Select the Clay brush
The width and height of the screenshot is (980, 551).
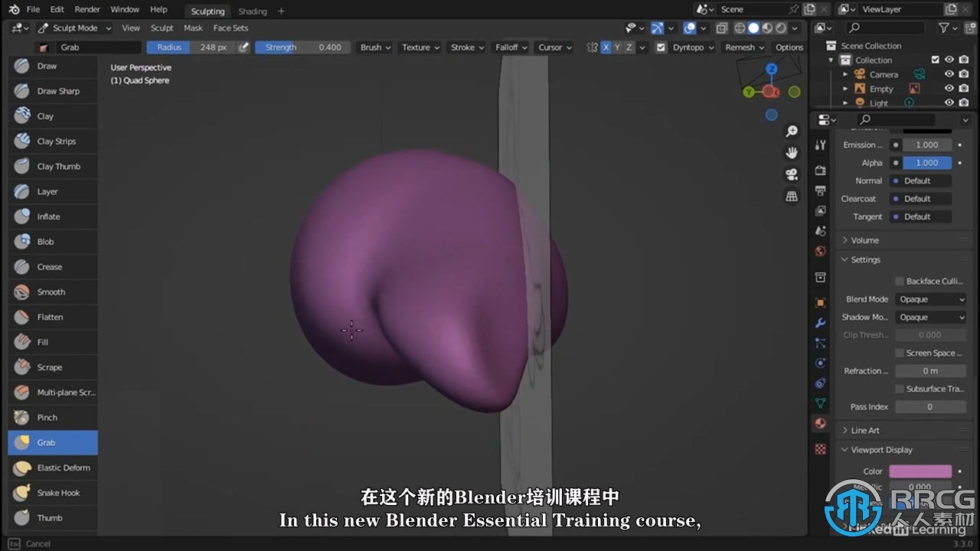(53, 116)
